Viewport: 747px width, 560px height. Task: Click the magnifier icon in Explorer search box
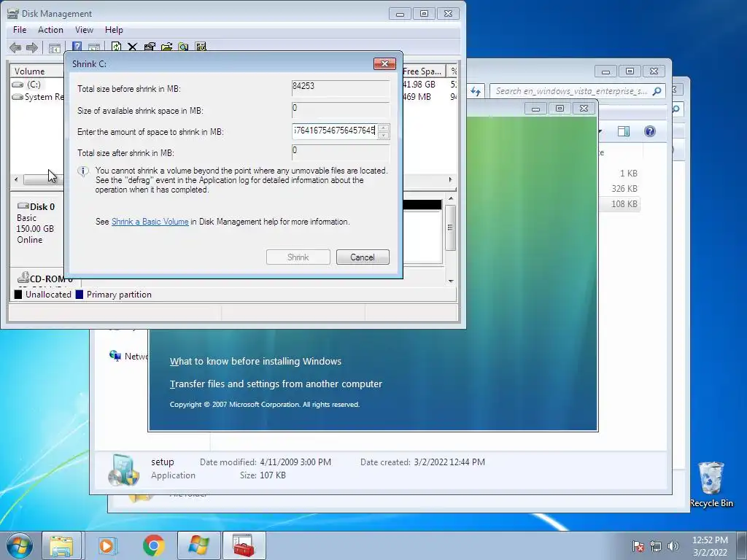coord(657,91)
